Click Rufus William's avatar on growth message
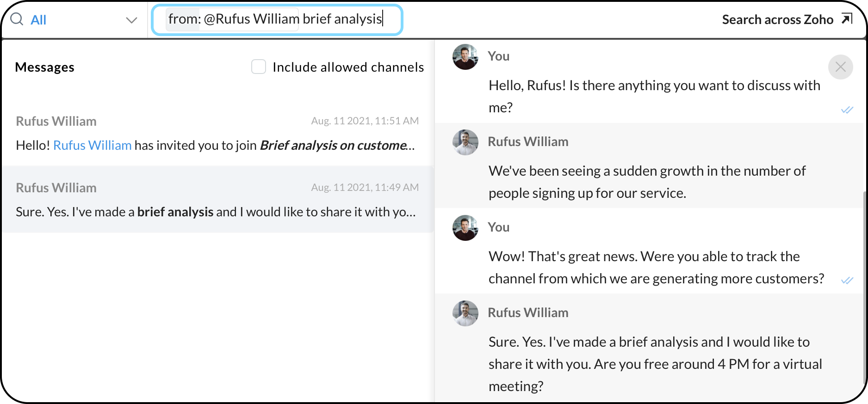 click(465, 142)
